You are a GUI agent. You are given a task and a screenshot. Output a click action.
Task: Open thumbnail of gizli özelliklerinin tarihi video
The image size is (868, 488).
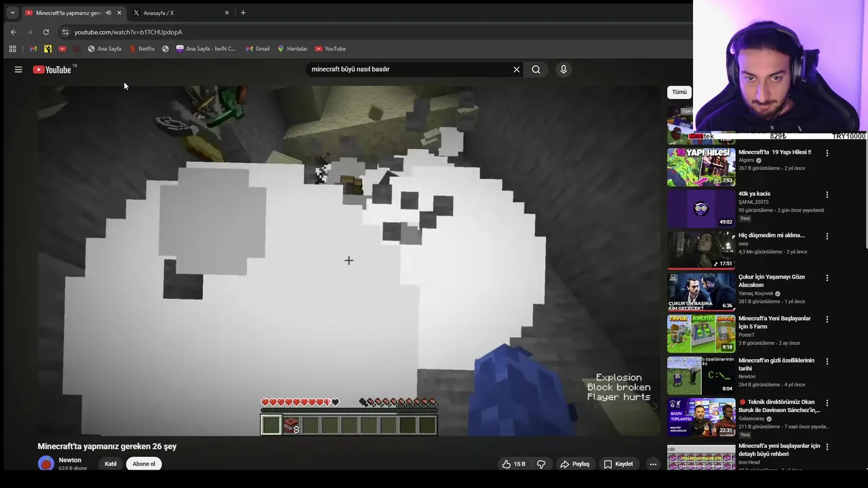click(701, 375)
